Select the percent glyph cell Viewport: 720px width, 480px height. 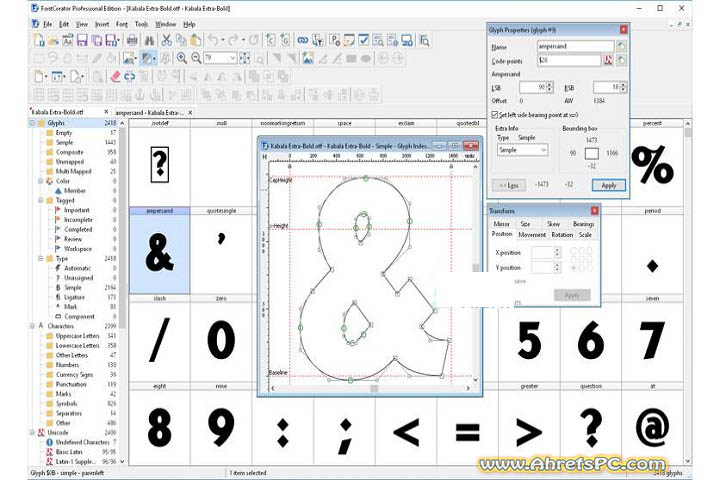point(652,162)
